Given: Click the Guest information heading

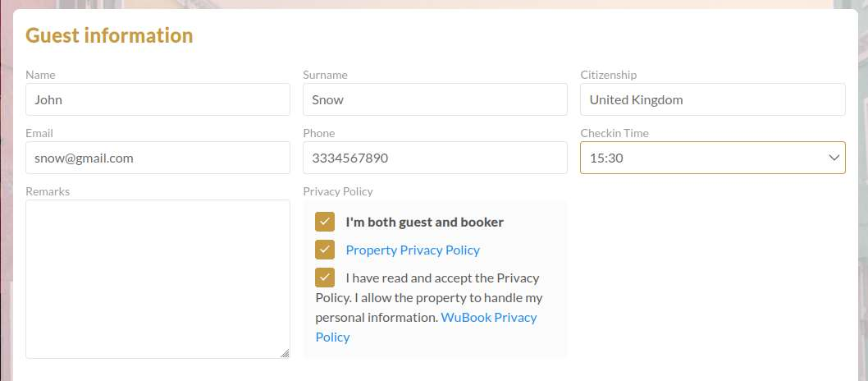Looking at the screenshot, I should [x=109, y=35].
